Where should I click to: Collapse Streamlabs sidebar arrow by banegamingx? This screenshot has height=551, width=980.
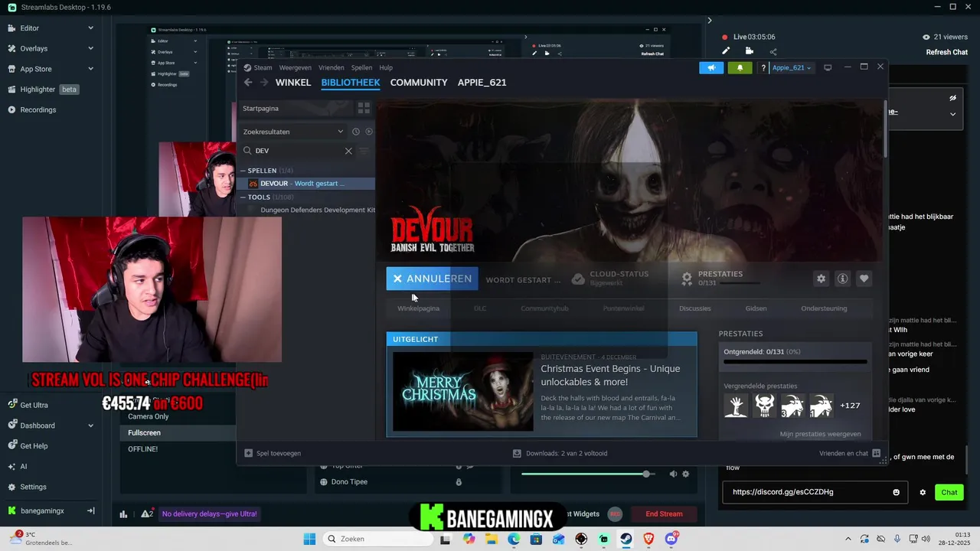(90, 510)
